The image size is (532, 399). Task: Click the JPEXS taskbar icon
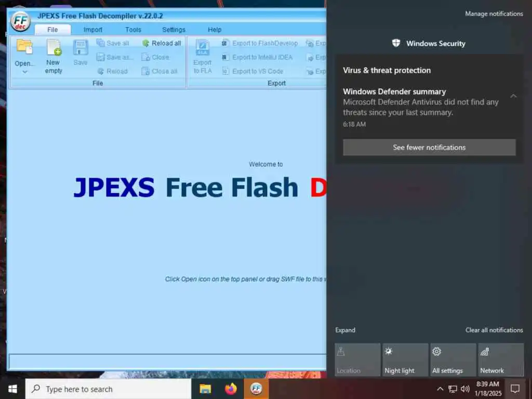[x=256, y=389]
